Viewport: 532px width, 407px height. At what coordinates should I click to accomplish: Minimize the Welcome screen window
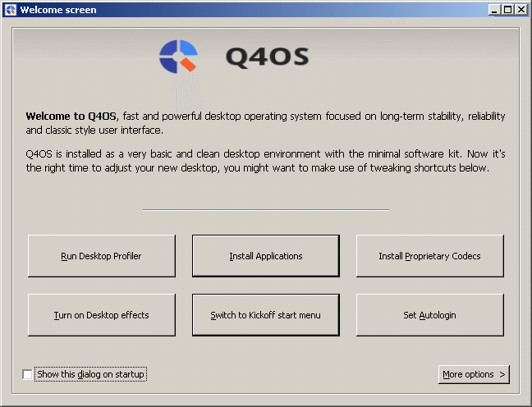494,10
